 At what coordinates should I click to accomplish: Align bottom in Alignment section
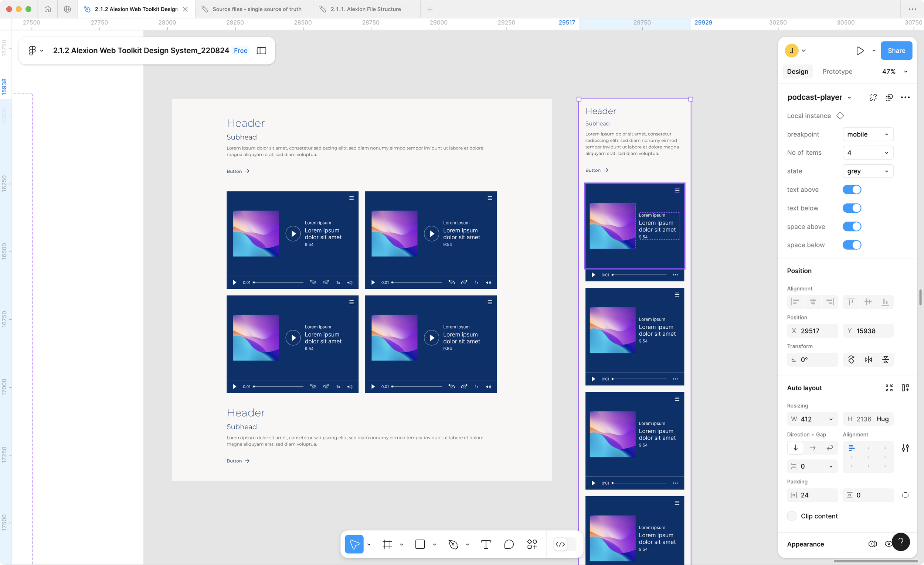(x=885, y=302)
